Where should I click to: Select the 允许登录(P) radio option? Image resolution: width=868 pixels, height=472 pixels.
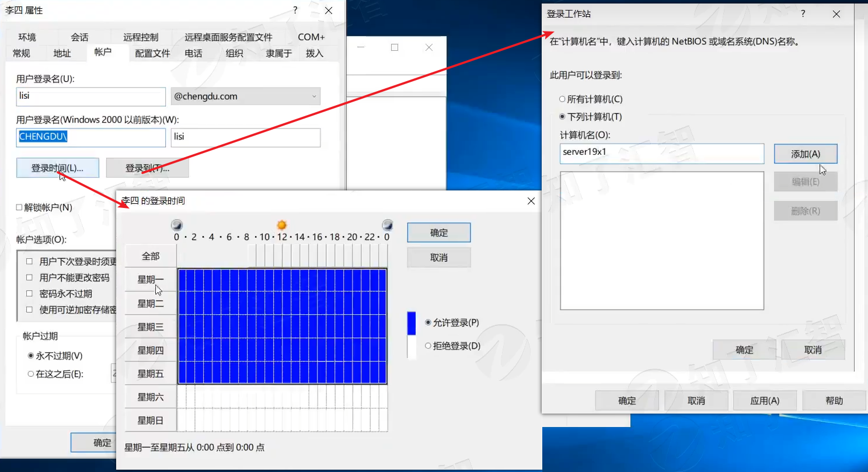tap(428, 322)
